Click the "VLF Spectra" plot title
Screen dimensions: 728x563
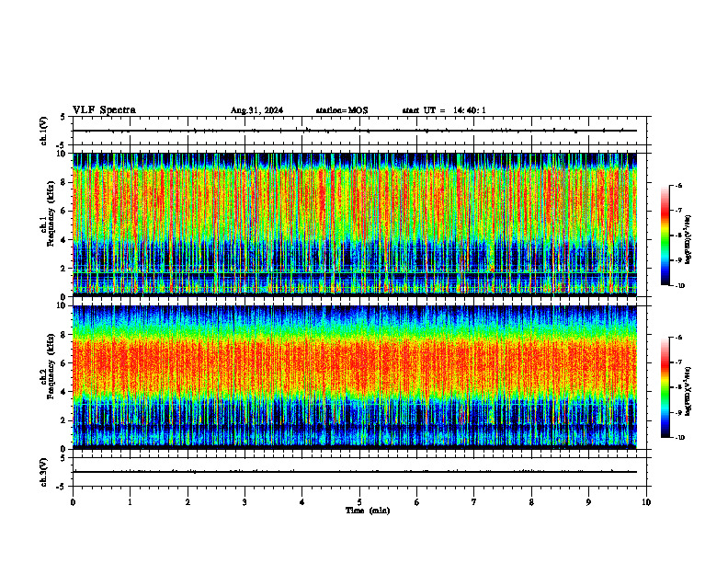click(104, 110)
